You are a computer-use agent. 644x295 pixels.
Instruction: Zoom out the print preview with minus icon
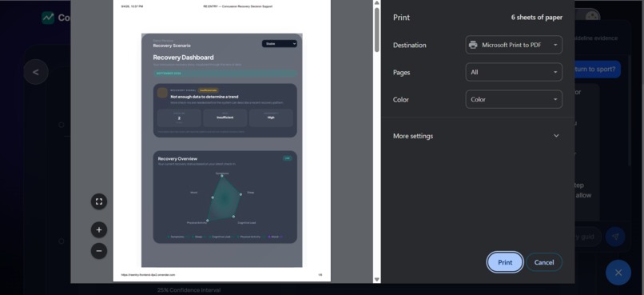click(x=98, y=250)
